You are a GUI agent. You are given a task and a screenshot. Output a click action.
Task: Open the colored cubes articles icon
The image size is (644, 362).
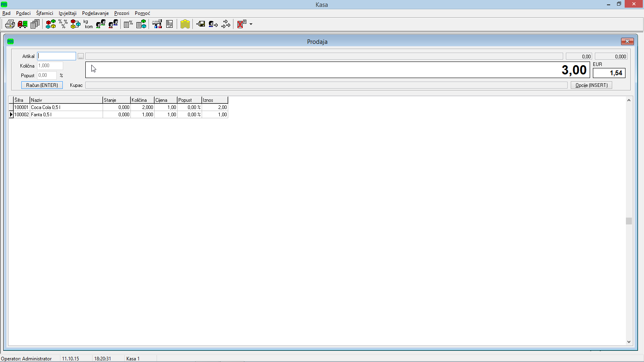(x=51, y=24)
